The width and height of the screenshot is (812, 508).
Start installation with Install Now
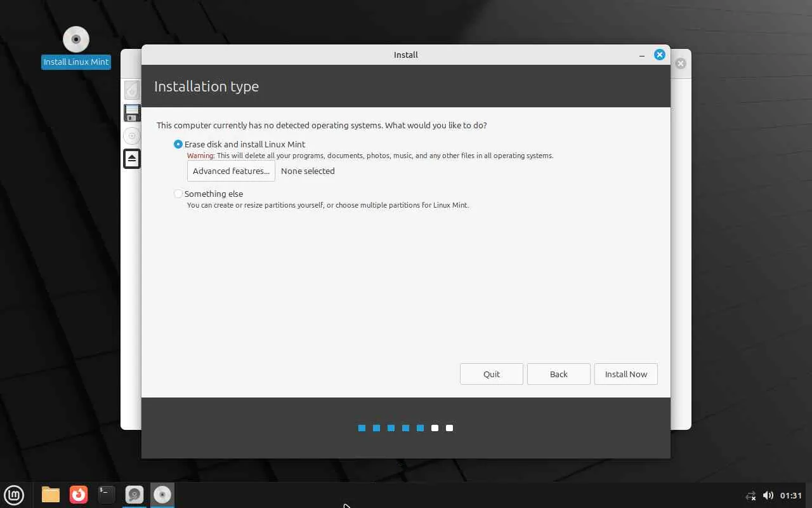[x=626, y=374]
